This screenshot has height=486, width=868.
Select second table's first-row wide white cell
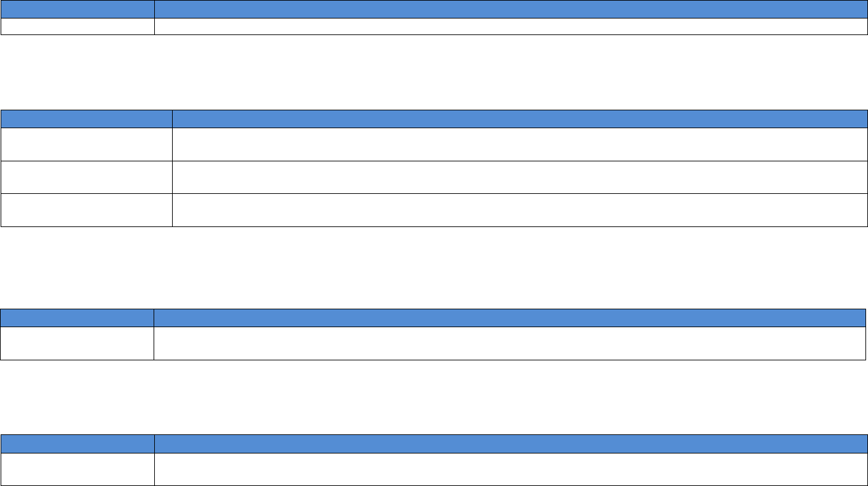click(519, 144)
